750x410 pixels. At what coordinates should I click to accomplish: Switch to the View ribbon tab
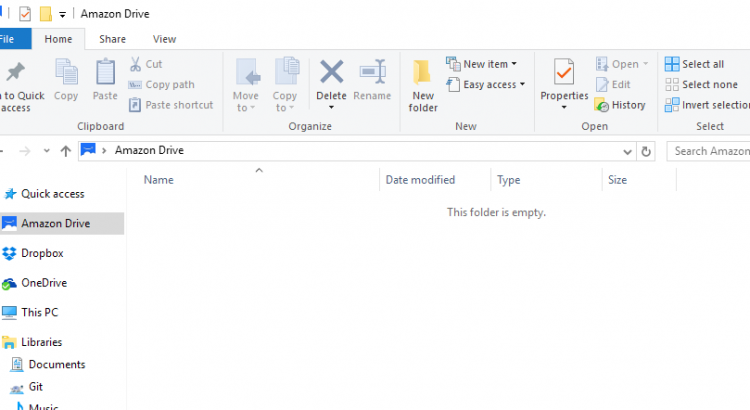[165, 39]
